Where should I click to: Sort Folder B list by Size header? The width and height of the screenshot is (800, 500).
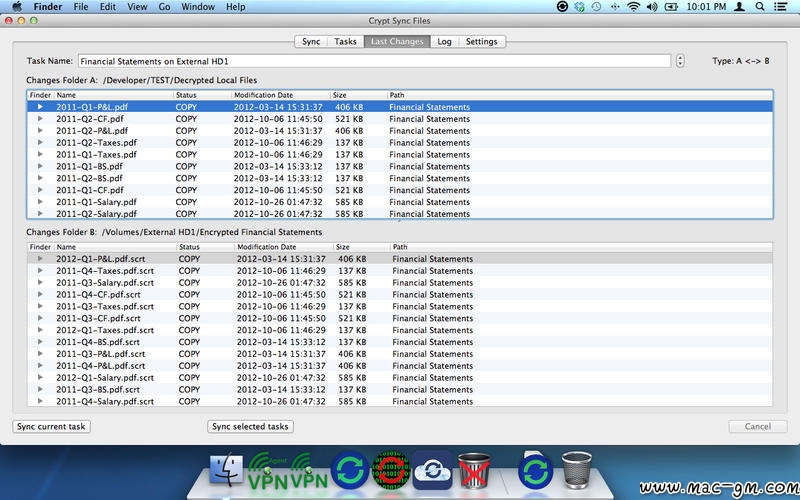(x=361, y=247)
